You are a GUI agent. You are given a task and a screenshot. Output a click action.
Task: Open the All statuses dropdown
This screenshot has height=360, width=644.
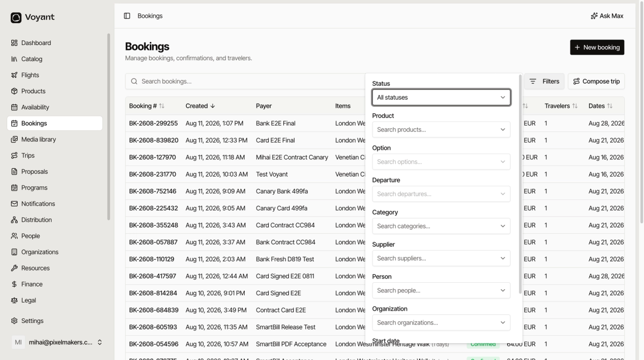tap(441, 98)
